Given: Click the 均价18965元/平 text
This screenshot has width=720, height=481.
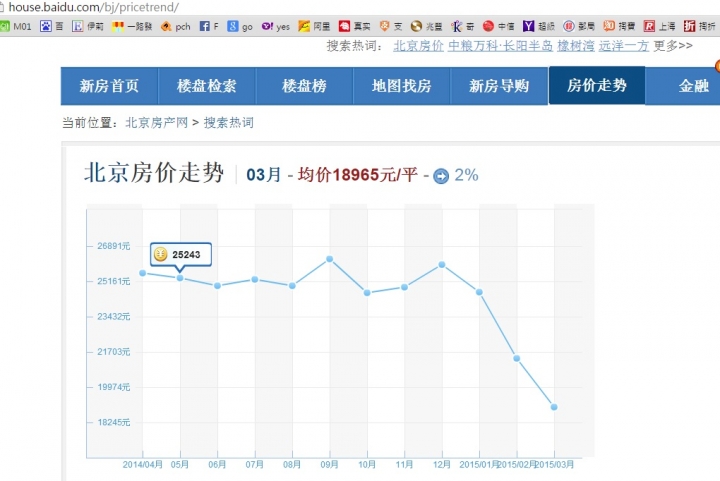Looking at the screenshot, I should (358, 175).
